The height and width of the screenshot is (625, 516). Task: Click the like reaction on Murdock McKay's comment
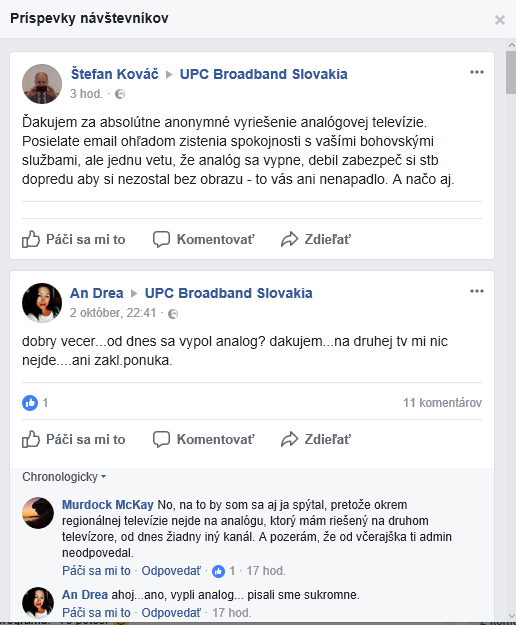[x=218, y=571]
